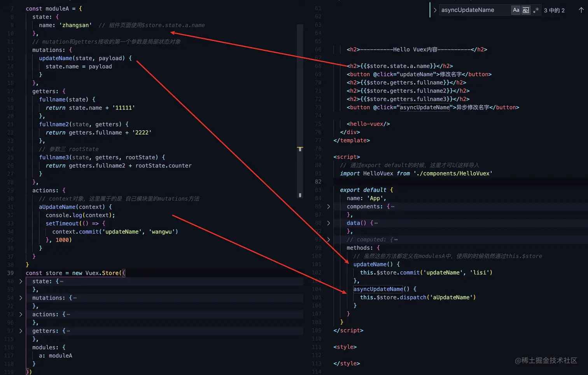Image resolution: width=588 pixels, height=375 pixels.
Task: Expand folded getters block at line 97
Action: 21,331
